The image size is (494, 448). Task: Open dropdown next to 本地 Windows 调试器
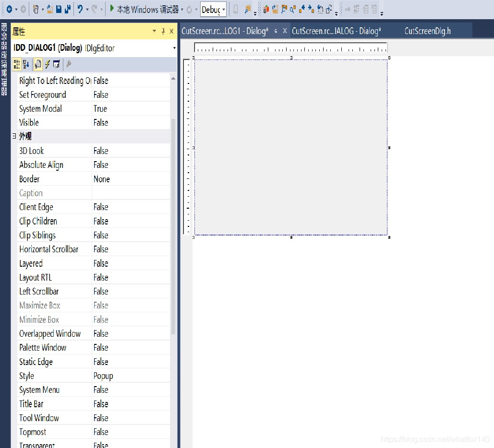[182, 10]
